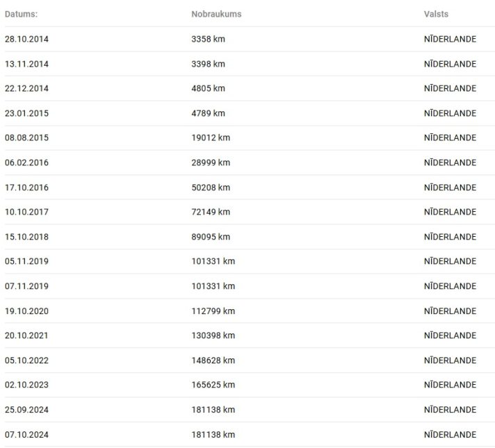Click NĪDERLANDE in the 07.10.2024 row
The width and height of the screenshot is (495, 448).
point(450,434)
